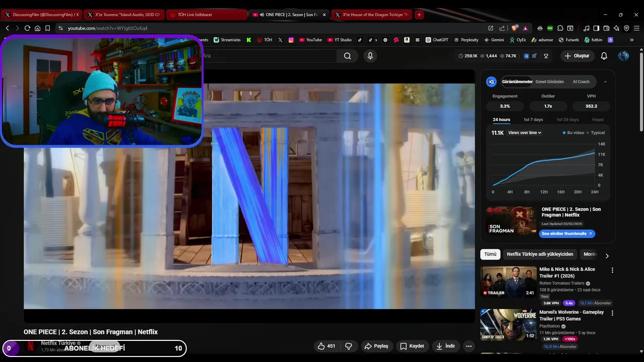Select the 24 hours range tab

click(502, 120)
